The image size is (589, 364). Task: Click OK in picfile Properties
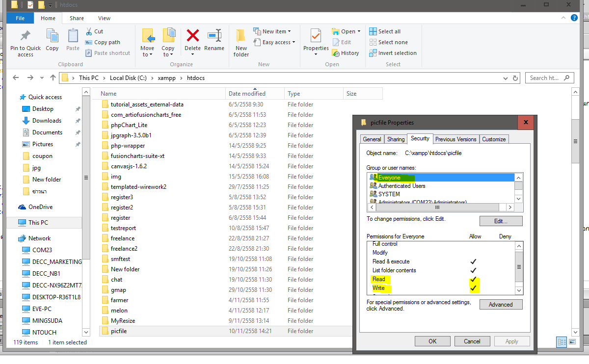point(432,341)
